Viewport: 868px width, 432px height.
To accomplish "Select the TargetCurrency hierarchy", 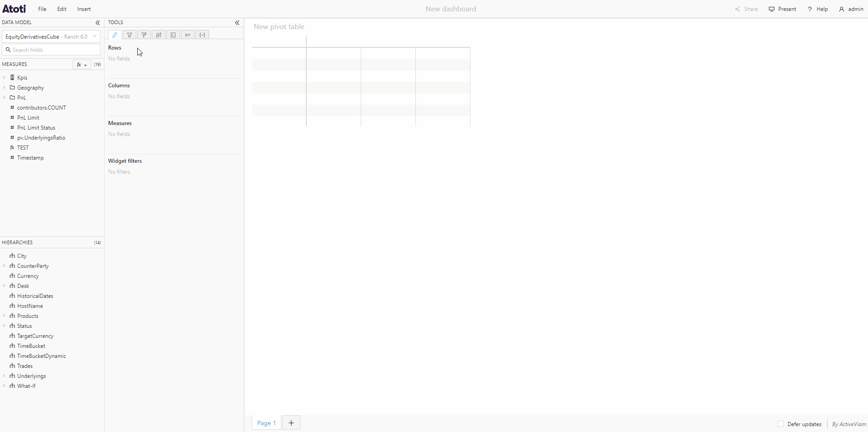I will [35, 336].
